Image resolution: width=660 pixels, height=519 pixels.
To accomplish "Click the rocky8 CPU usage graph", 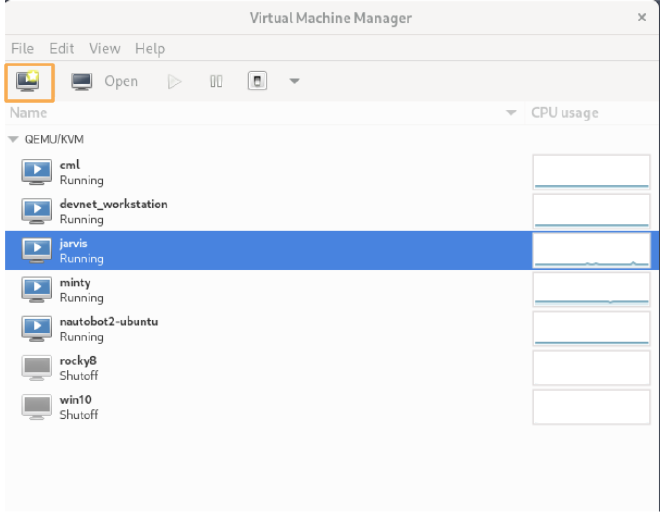I will tap(591, 368).
